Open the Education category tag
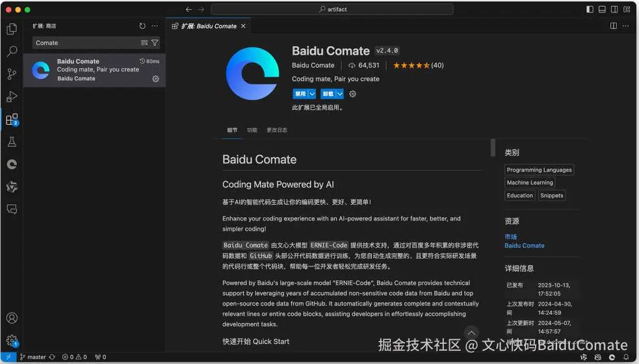The image size is (639, 364). 519,196
